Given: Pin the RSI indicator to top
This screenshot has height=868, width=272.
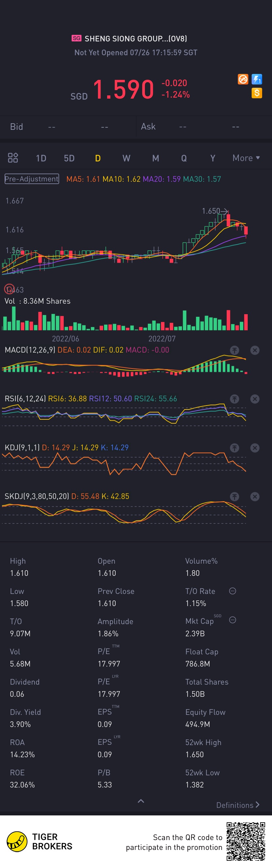Looking at the screenshot, I should 235,399.
